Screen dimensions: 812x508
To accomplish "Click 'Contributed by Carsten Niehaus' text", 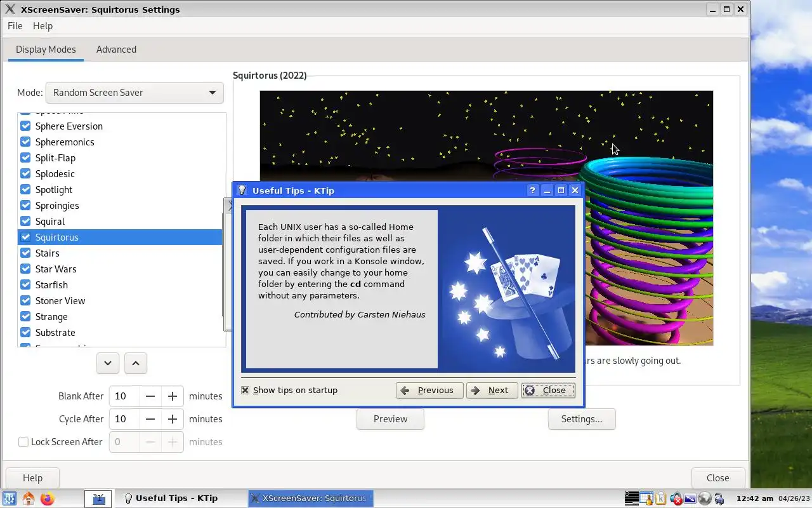I will [x=360, y=315].
